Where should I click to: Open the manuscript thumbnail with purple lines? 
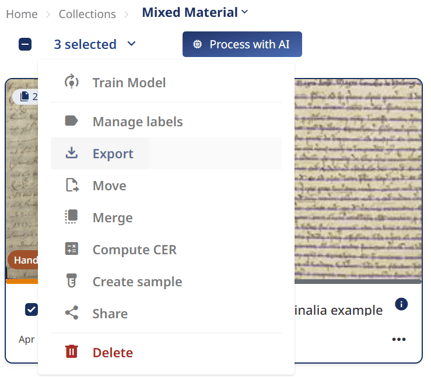click(x=358, y=181)
